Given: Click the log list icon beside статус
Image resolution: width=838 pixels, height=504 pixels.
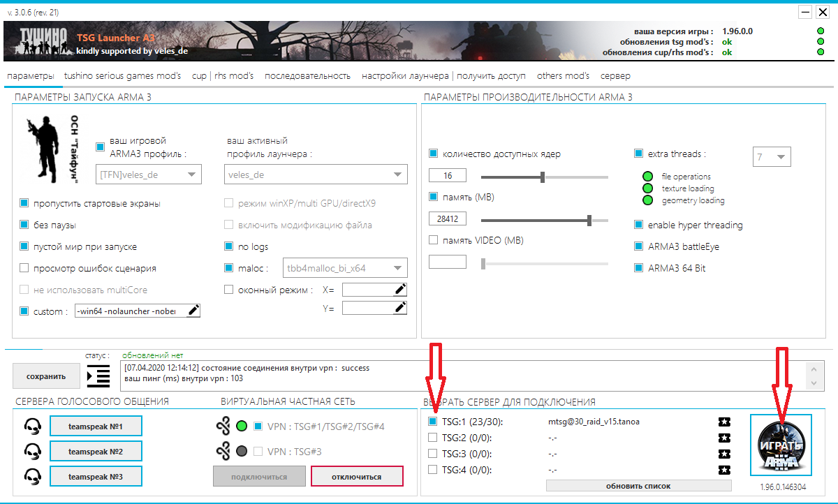Looking at the screenshot, I should point(98,376).
